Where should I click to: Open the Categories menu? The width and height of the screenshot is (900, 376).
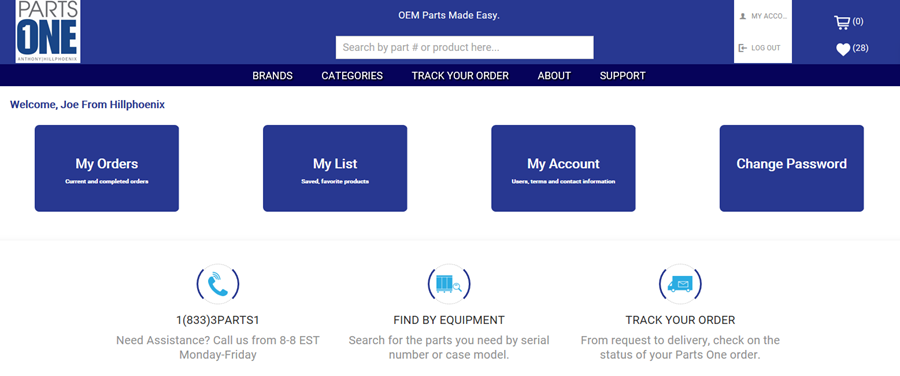click(352, 76)
